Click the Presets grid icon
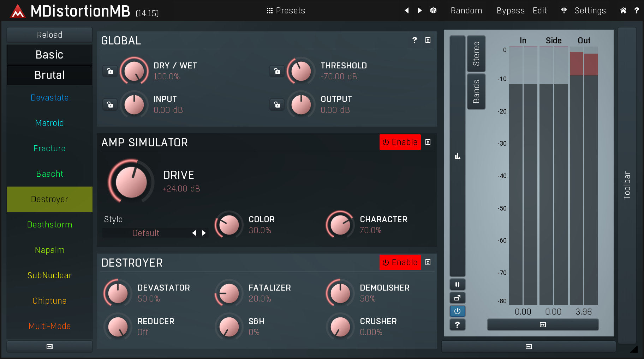This screenshot has height=359, width=644. point(270,11)
